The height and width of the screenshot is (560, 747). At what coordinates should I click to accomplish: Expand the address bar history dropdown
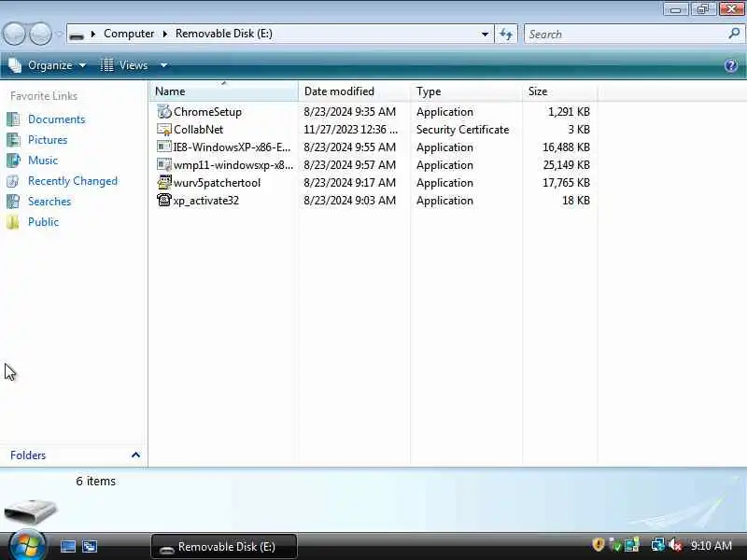tap(485, 34)
